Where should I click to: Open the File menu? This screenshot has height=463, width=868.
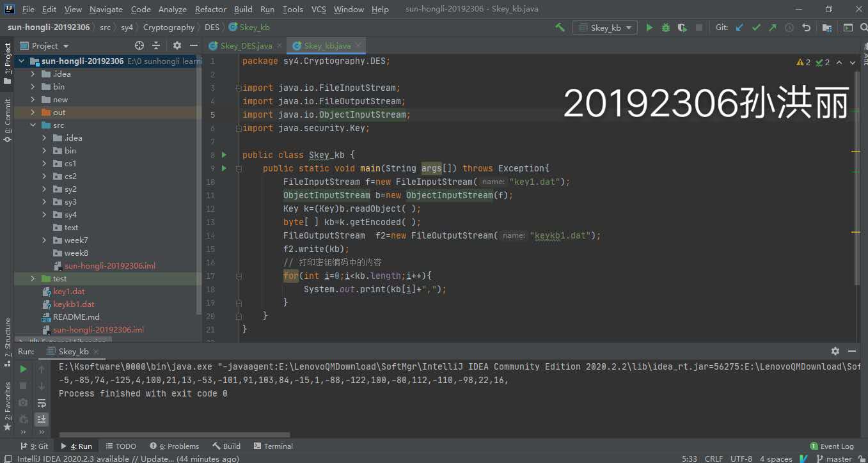pos(28,9)
